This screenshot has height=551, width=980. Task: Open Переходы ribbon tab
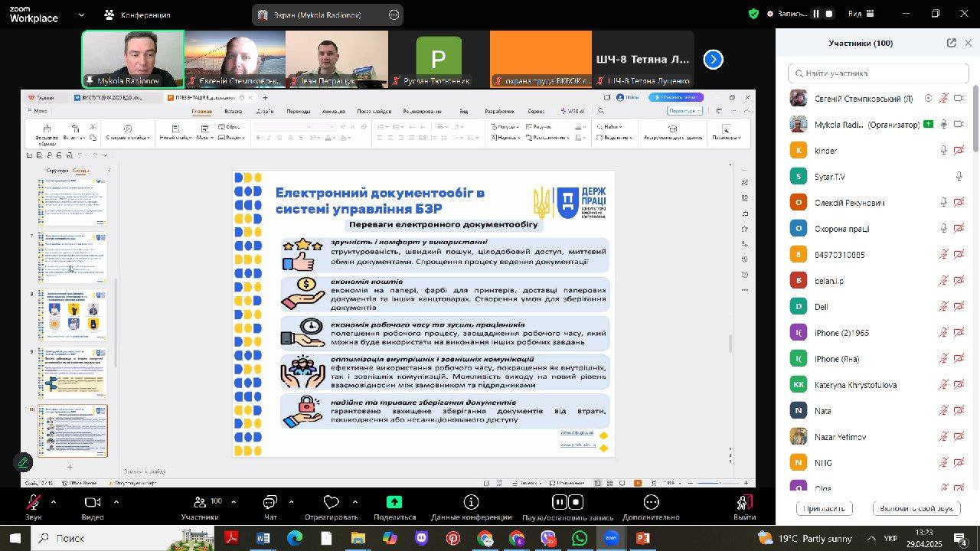299,111
